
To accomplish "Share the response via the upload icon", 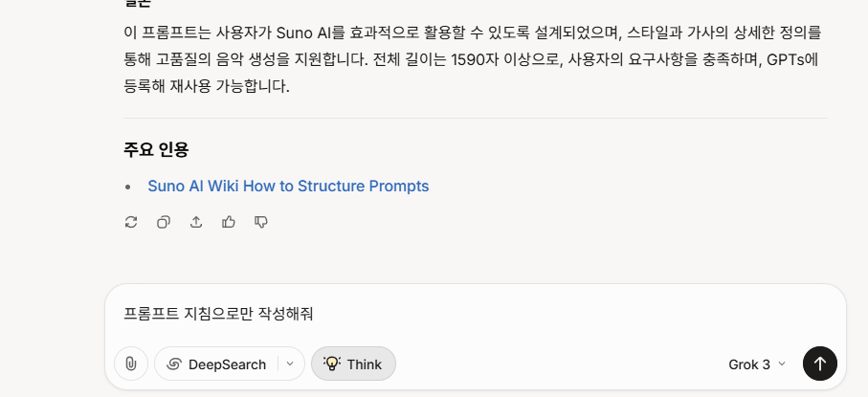I will pos(196,222).
